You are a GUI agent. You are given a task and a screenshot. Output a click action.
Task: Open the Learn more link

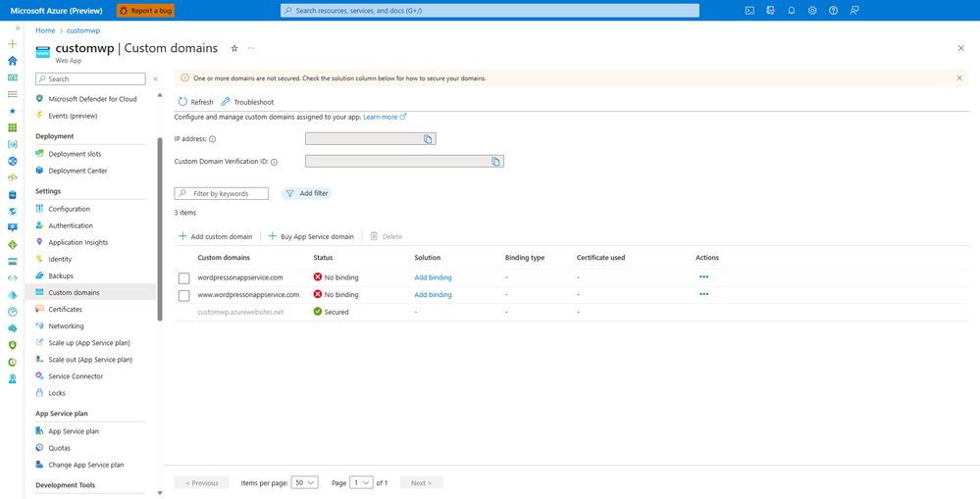[x=385, y=117]
